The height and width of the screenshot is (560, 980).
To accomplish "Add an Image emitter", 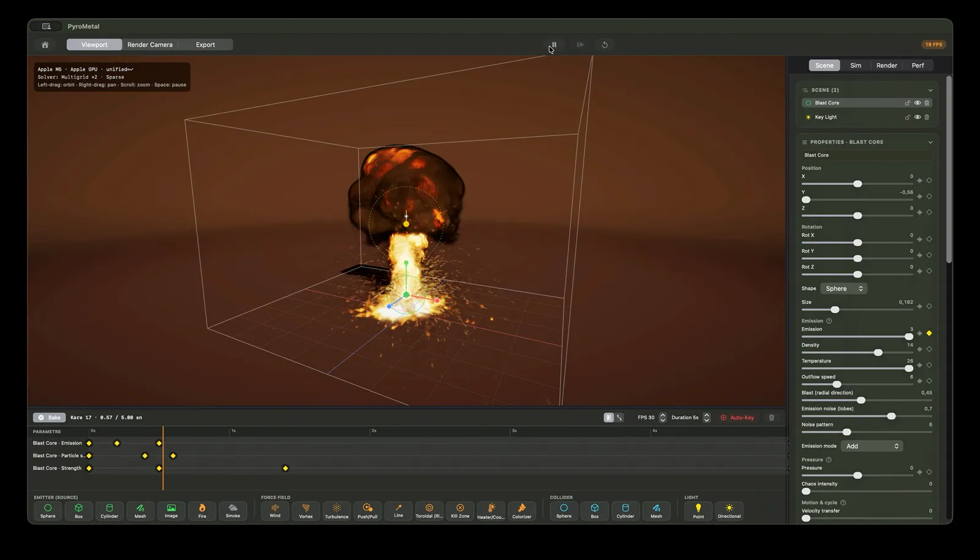I will click(171, 510).
